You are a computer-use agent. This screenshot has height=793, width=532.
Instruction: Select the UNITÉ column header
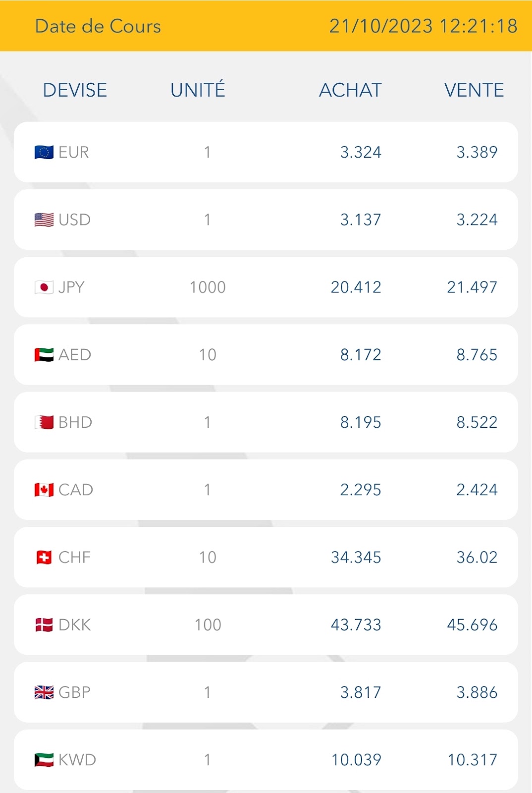[x=198, y=89]
